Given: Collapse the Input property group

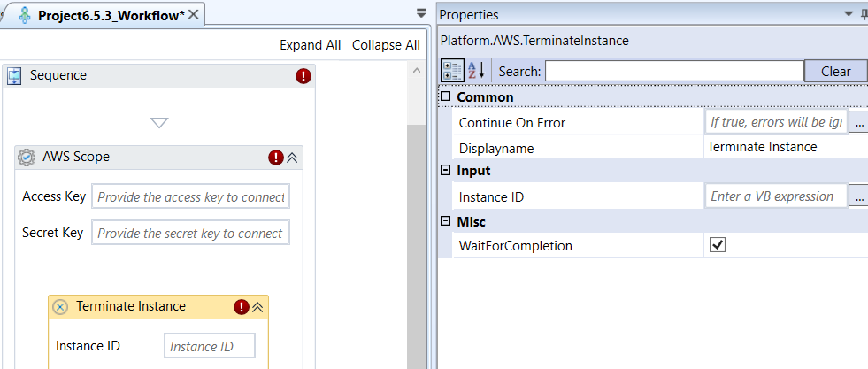Looking at the screenshot, I should point(445,171).
